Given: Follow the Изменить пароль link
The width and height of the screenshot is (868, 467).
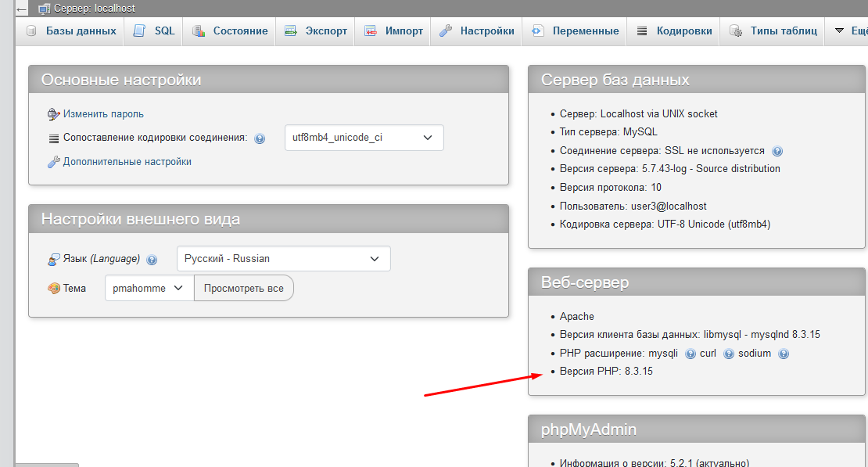Looking at the screenshot, I should click(103, 114).
